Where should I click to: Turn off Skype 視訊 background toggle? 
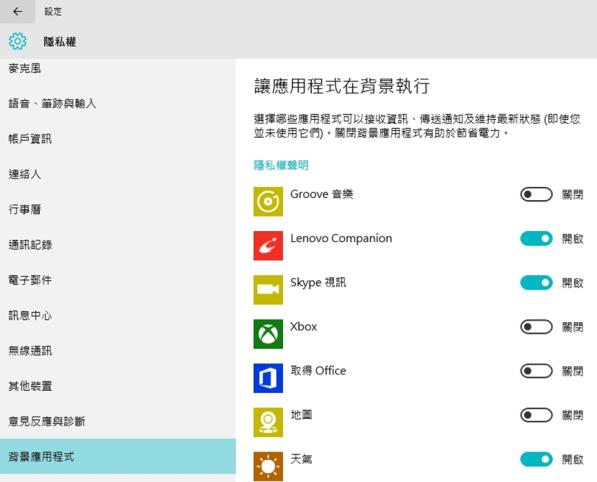tap(536, 283)
